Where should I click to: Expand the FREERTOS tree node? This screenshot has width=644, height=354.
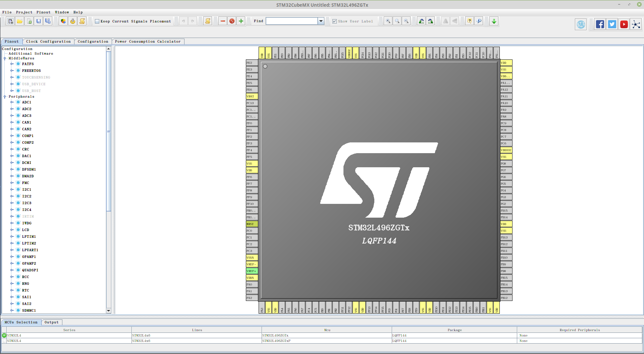(12, 71)
